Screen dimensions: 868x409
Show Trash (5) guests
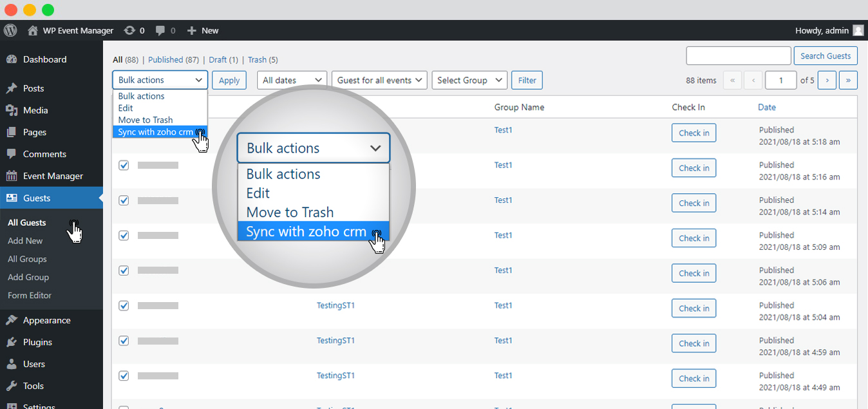(x=263, y=60)
